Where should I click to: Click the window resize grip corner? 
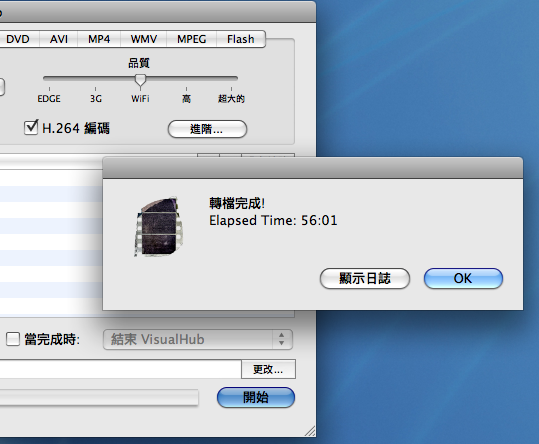click(310, 431)
